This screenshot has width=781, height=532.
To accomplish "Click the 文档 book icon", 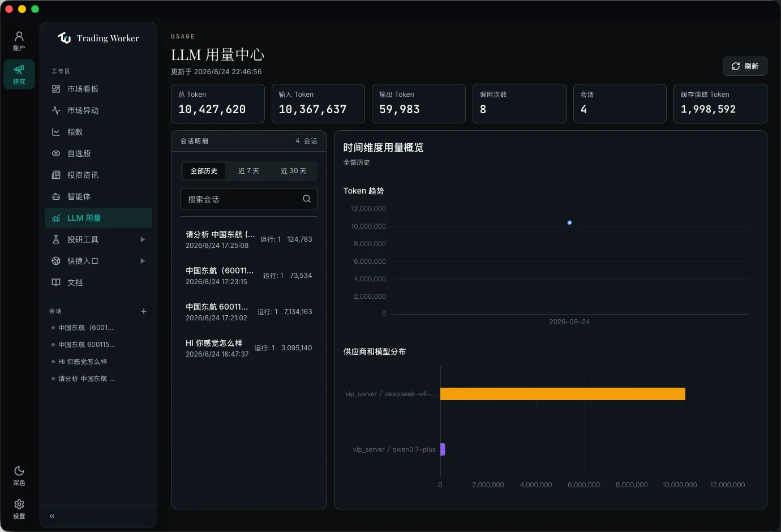I will point(56,282).
